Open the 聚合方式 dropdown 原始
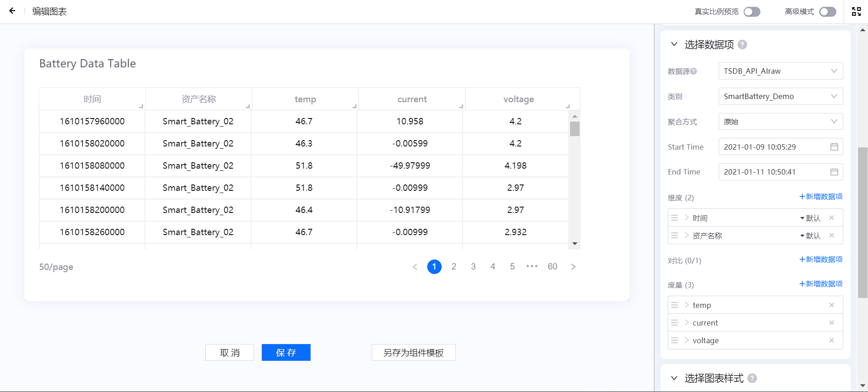The image size is (868, 392). (x=781, y=122)
